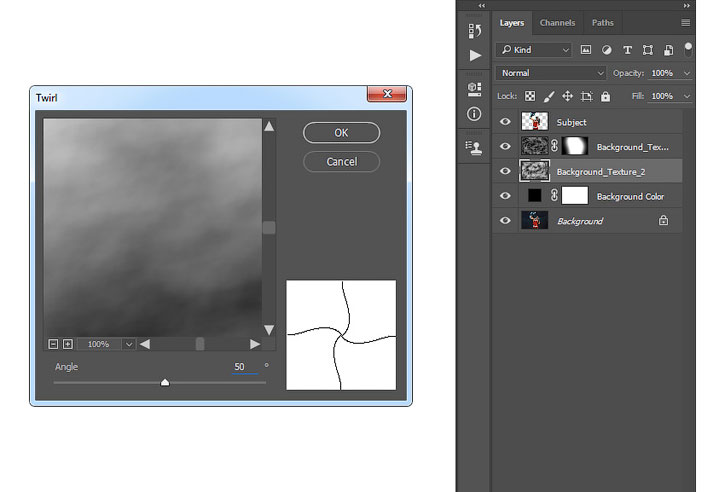This screenshot has width=725, height=492.
Task: Click link icon on Background_Tex layer mask
Action: (x=554, y=146)
